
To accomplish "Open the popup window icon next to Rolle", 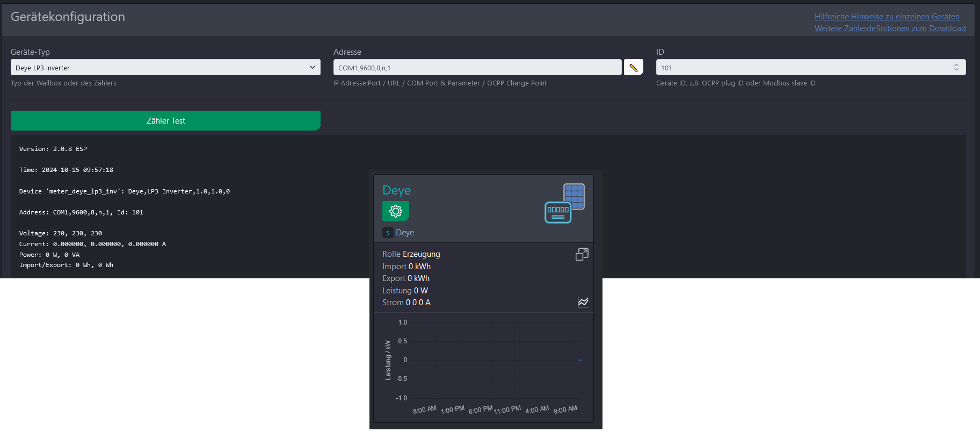I will click(582, 254).
